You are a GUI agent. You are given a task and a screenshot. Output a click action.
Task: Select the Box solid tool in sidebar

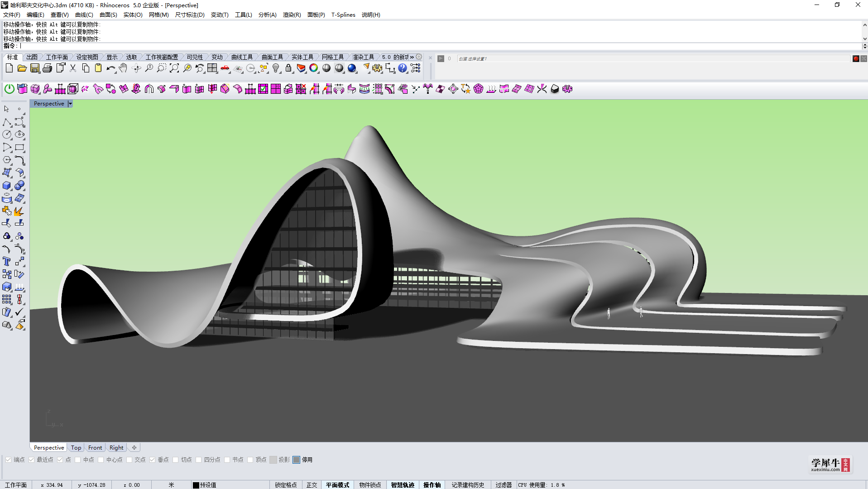point(7,186)
